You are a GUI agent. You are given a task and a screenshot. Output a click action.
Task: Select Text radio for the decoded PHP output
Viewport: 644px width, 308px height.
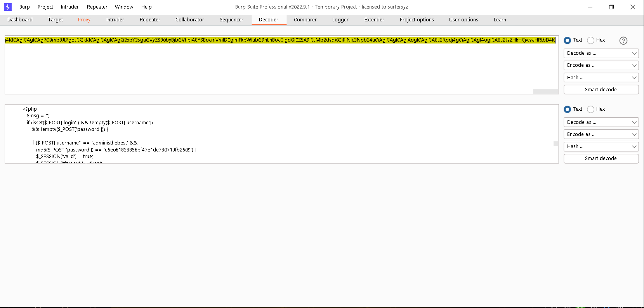(568, 110)
